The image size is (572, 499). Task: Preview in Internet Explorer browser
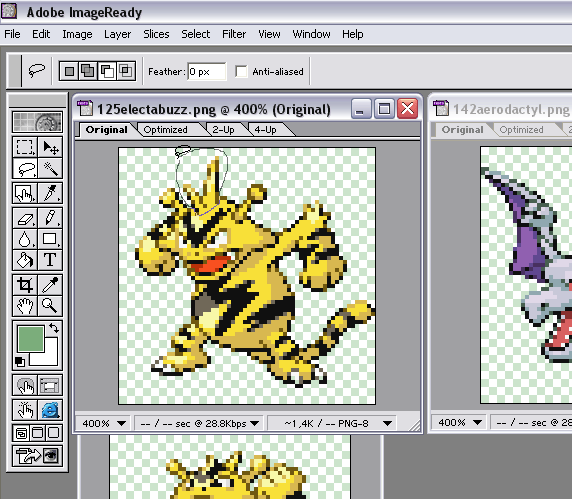tap(50, 410)
